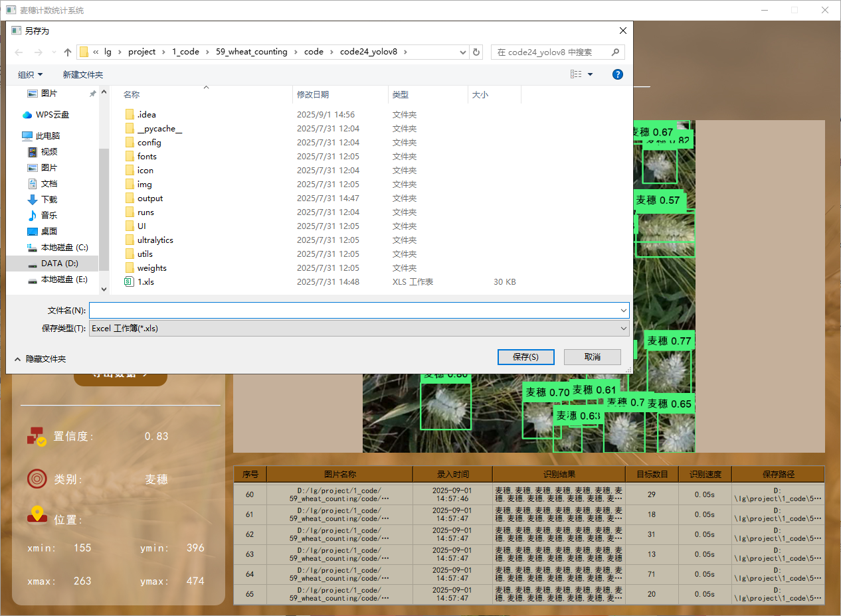Select the config folder icon
Image resolution: width=841 pixels, height=616 pixels.
[x=130, y=143]
